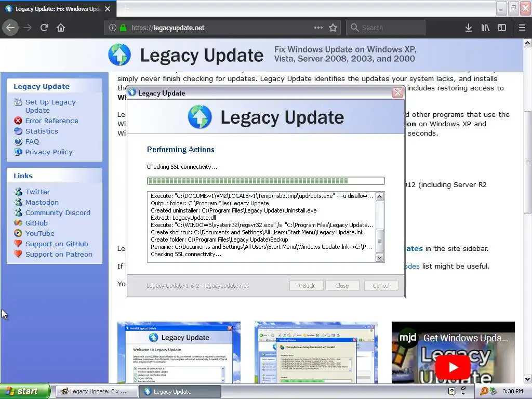Open the Statistics link

pos(42,131)
